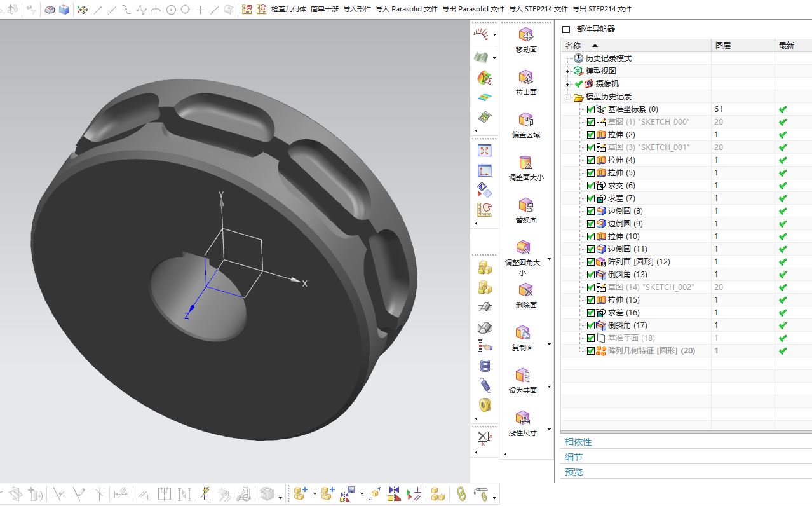This screenshot has height=506, width=812.
Task: Click the cylindrical spring icon
Action: pos(485,366)
